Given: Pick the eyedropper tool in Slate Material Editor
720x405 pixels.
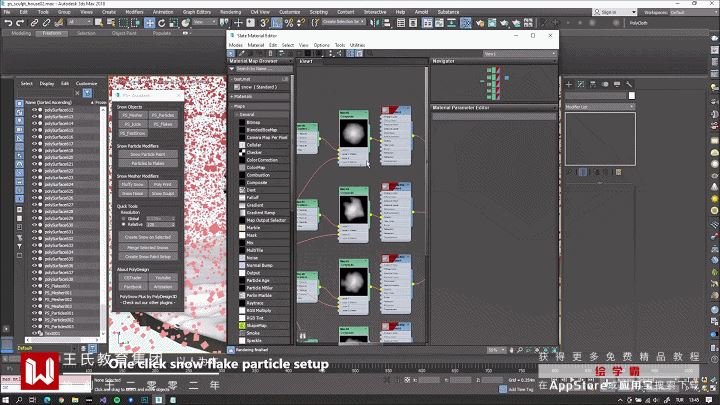Looking at the screenshot, I should [242, 54].
